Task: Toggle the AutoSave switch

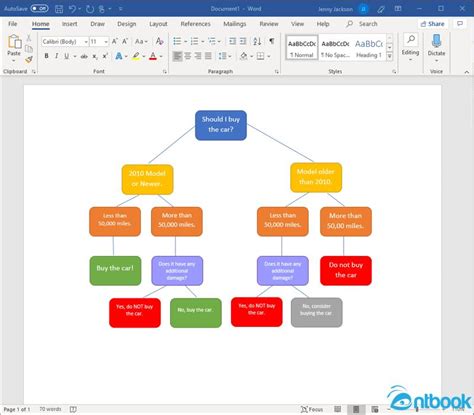Action: 40,9
